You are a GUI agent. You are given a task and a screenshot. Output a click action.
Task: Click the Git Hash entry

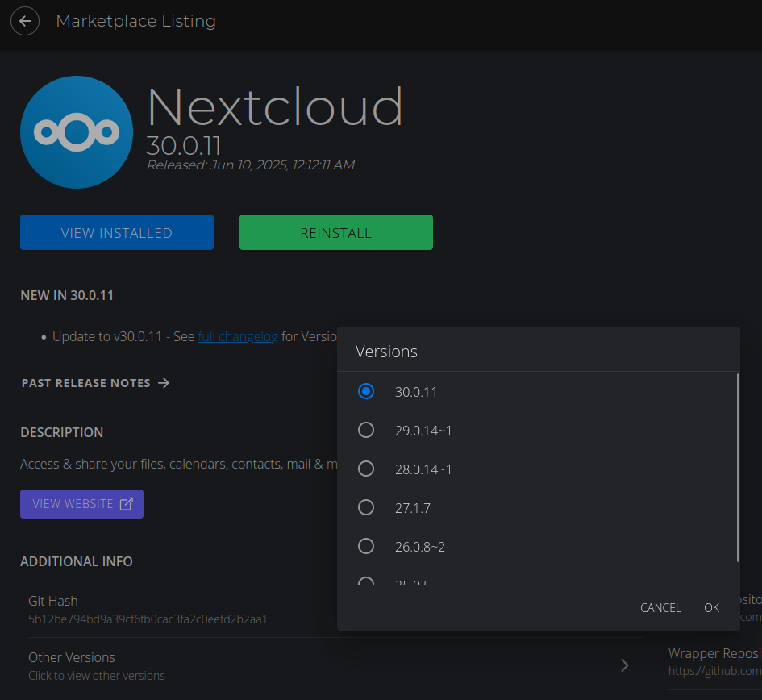pos(148,610)
